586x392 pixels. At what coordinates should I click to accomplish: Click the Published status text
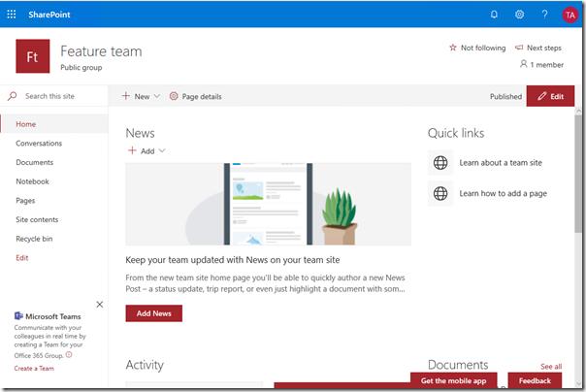(x=506, y=96)
